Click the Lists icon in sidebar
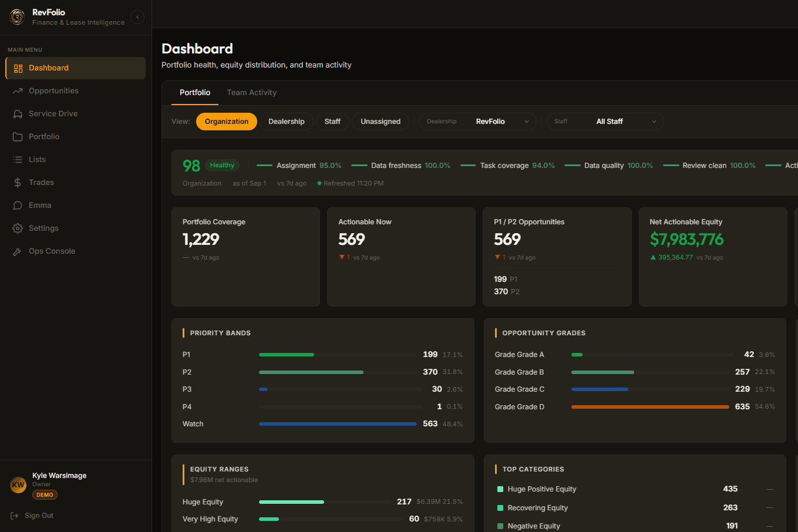Viewport: 798px width, 532px height. click(18, 160)
